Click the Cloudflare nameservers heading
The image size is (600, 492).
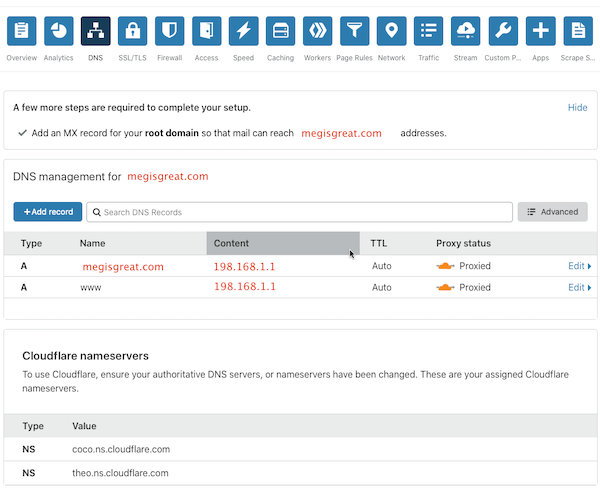(85, 356)
